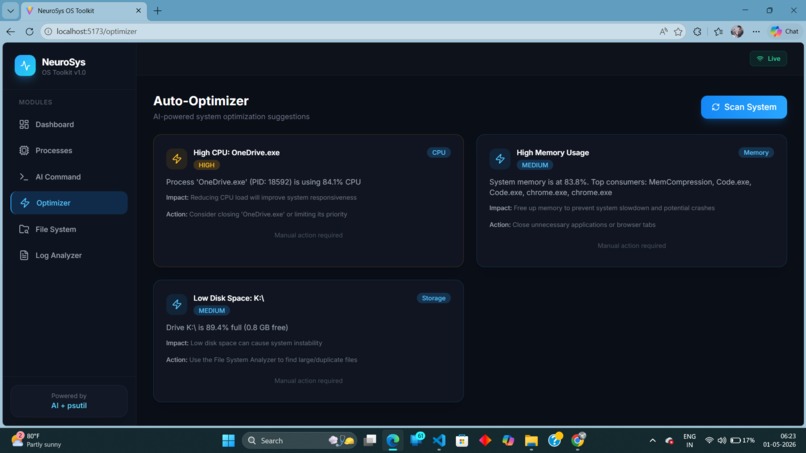Click the browser profile avatar
The height and width of the screenshot is (453, 806).
(737, 31)
